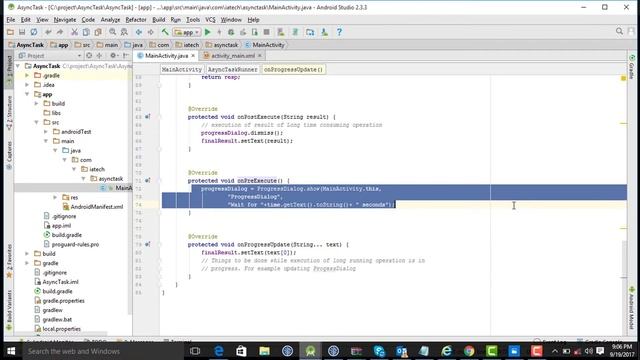Click the Paste toolbar icon
Screen dimensions: 640x360
click(x=98, y=32)
